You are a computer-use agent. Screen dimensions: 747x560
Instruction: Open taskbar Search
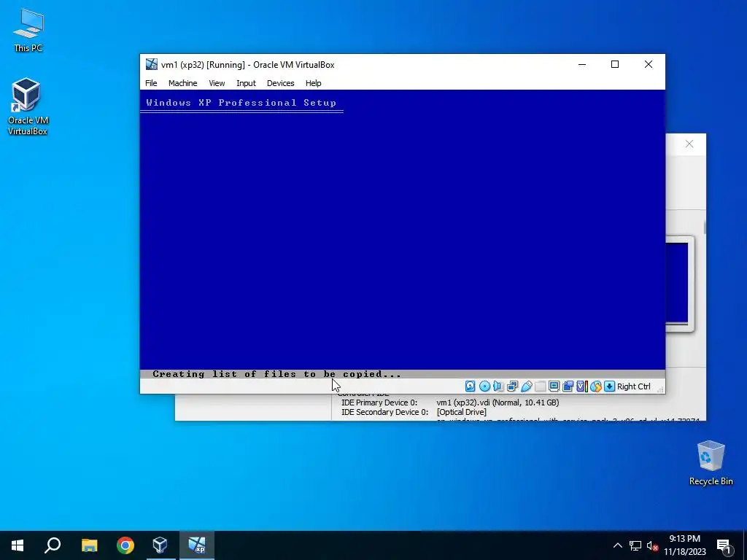point(53,545)
